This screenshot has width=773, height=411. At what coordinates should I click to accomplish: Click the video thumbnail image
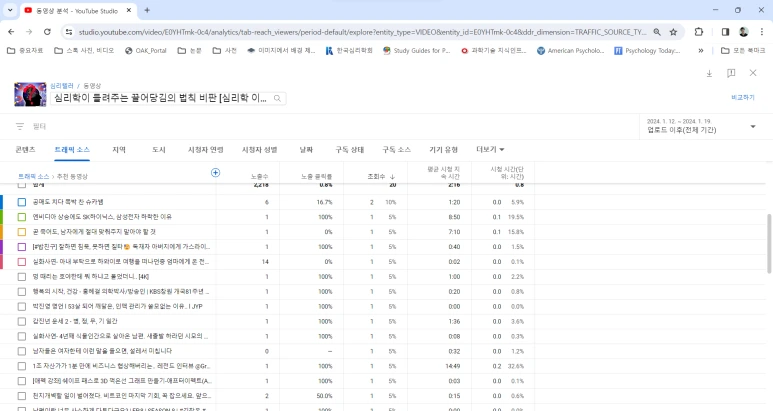tap(30, 94)
